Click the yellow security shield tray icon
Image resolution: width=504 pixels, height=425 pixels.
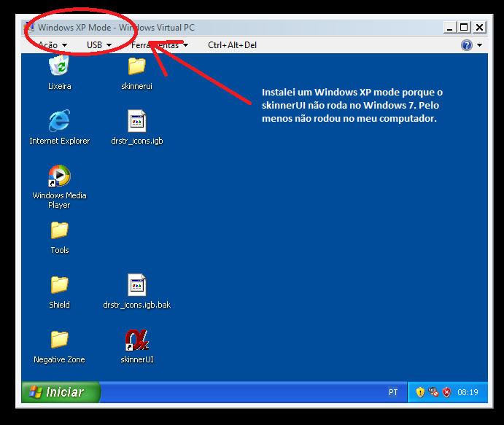(x=420, y=392)
